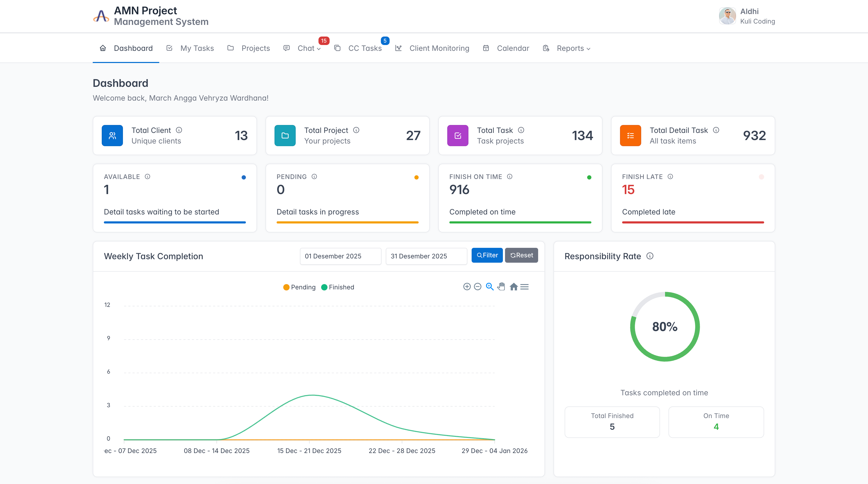The height and width of the screenshot is (484, 868).
Task: Click info icon beside Total Client
Action: coord(179,130)
